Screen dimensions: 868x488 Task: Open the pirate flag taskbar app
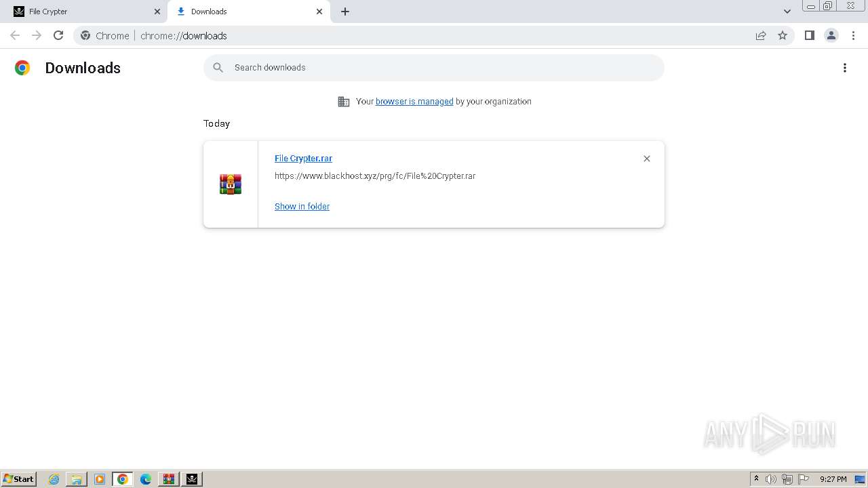(192, 479)
